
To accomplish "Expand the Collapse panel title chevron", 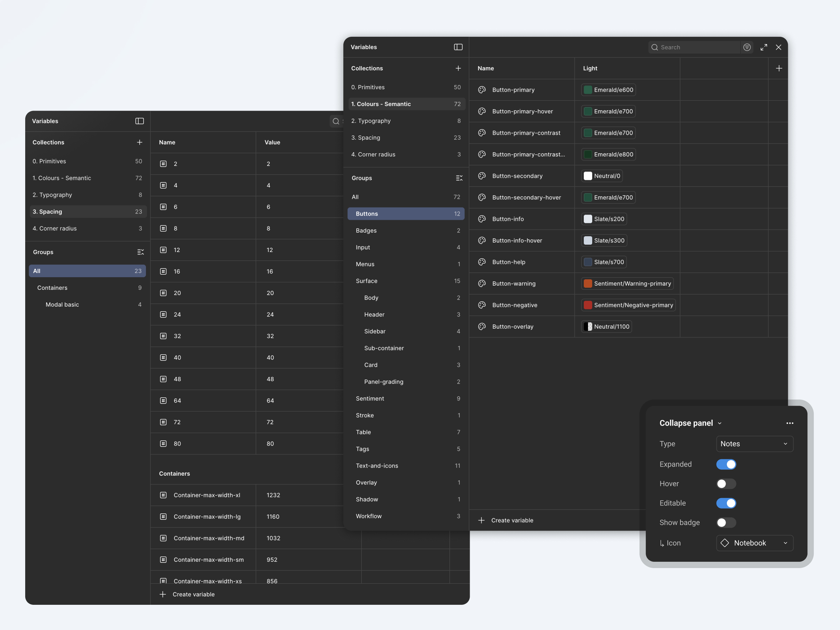I will 720,423.
